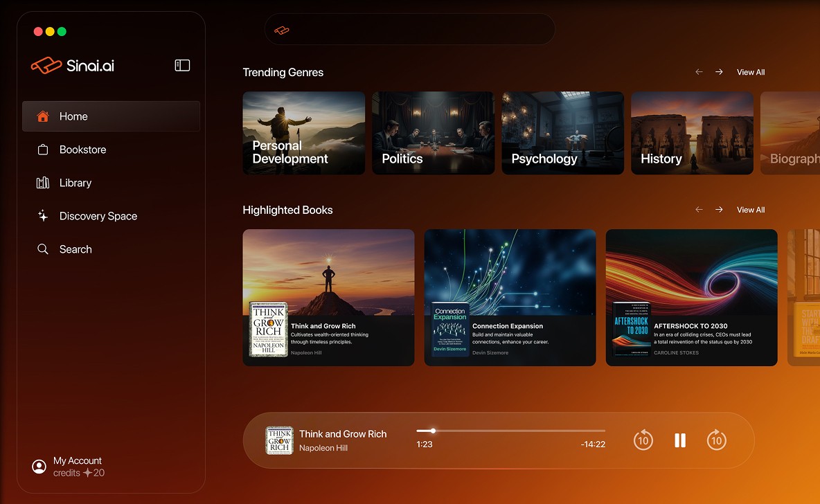Click the Search magnifier icon
820x504 pixels.
pyautogui.click(x=43, y=249)
